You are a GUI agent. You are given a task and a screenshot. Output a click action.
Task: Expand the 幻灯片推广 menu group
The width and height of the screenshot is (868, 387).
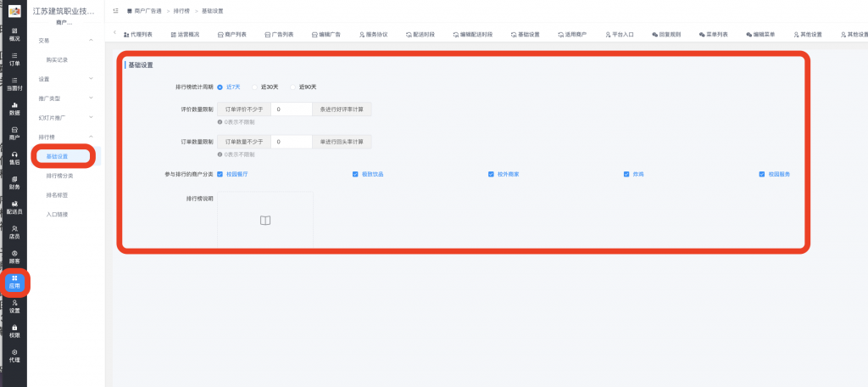pos(66,117)
